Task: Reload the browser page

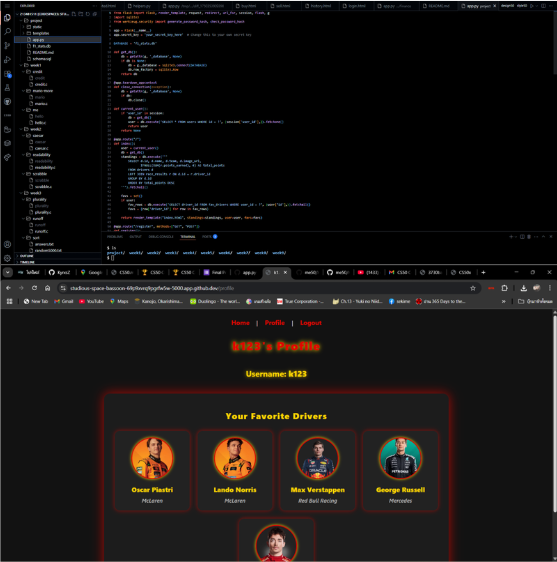Action: coord(34,288)
